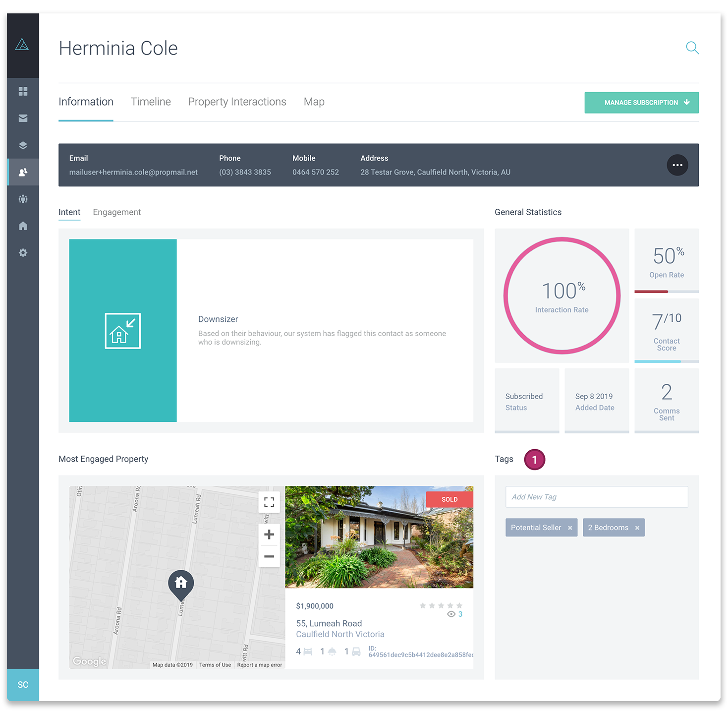
Task: Set the property star rating
Action: tap(441, 605)
